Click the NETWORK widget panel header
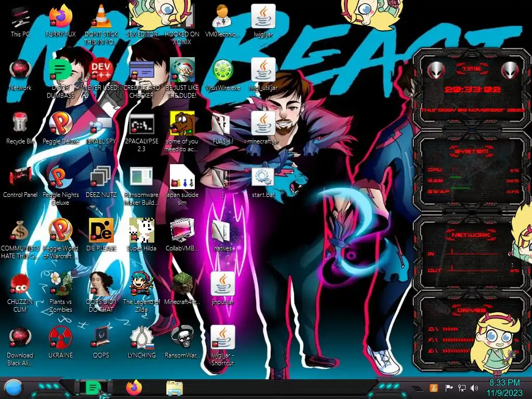The height and width of the screenshot is (399, 532). (x=472, y=235)
